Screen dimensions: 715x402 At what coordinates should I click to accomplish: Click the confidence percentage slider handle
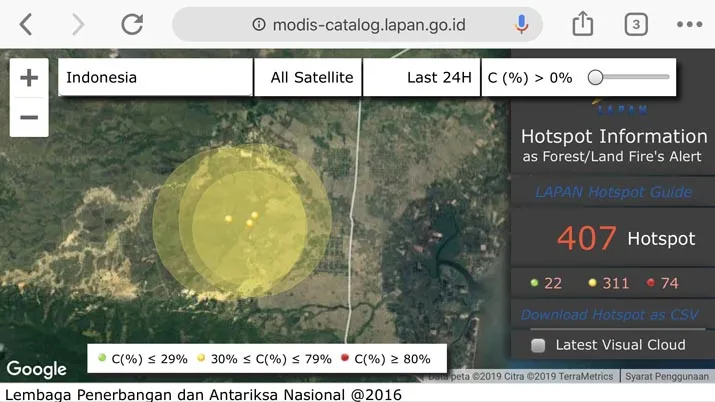coord(596,77)
